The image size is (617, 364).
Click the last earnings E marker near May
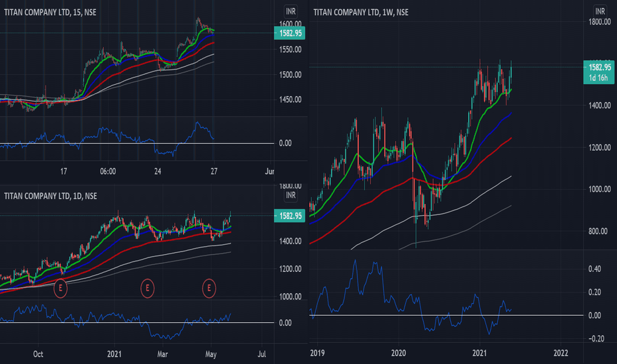click(209, 289)
